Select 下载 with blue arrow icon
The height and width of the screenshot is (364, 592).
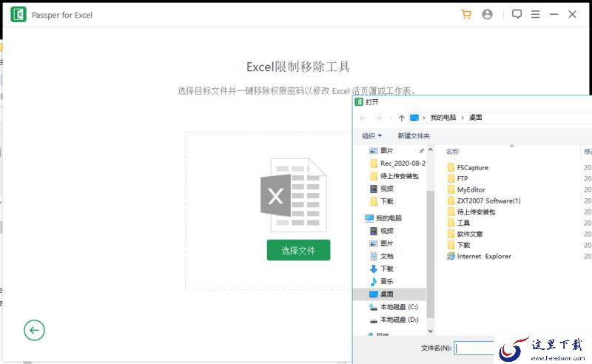pos(386,269)
